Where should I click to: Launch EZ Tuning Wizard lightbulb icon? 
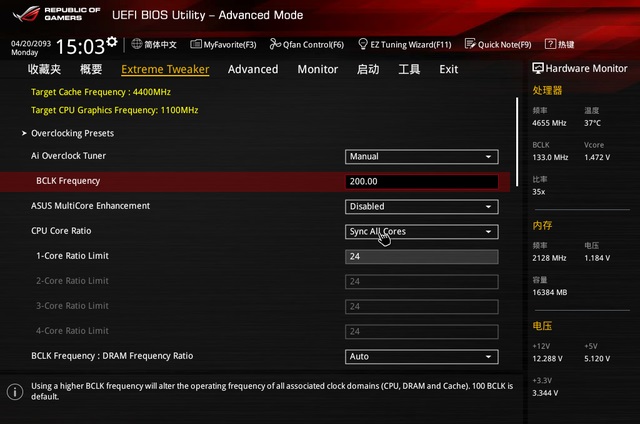click(362, 44)
